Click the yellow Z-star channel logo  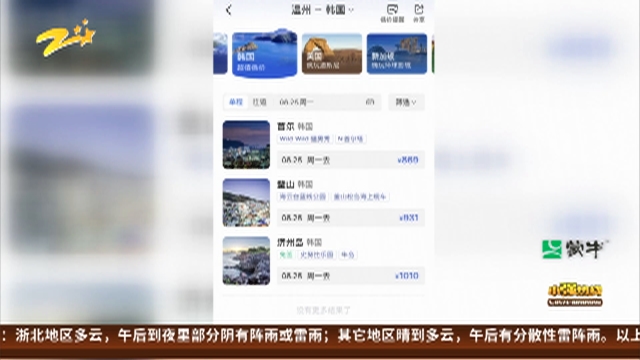click(x=65, y=38)
